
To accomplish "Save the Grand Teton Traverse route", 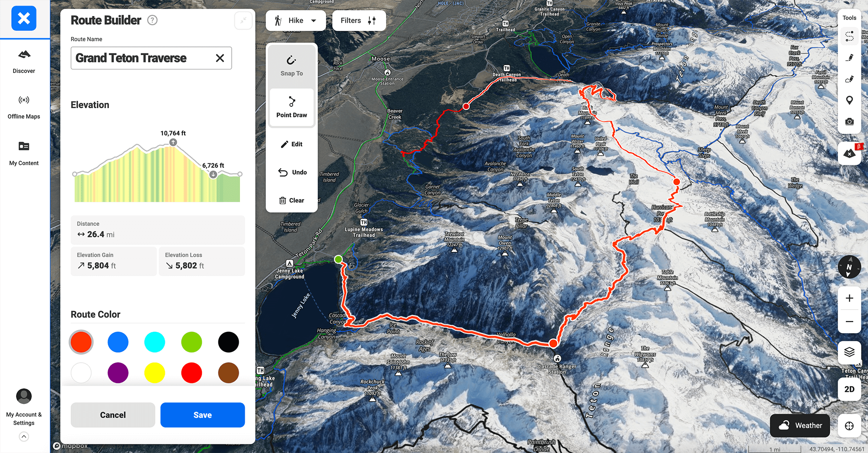I will [202, 415].
